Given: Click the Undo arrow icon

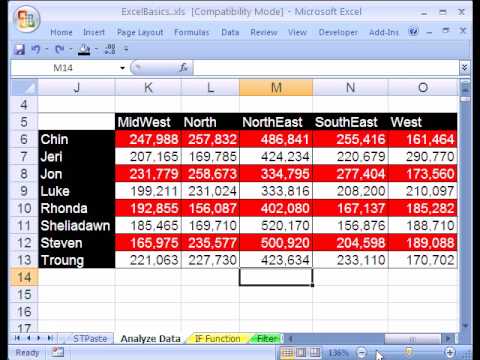Looking at the screenshot, I should (36, 50).
